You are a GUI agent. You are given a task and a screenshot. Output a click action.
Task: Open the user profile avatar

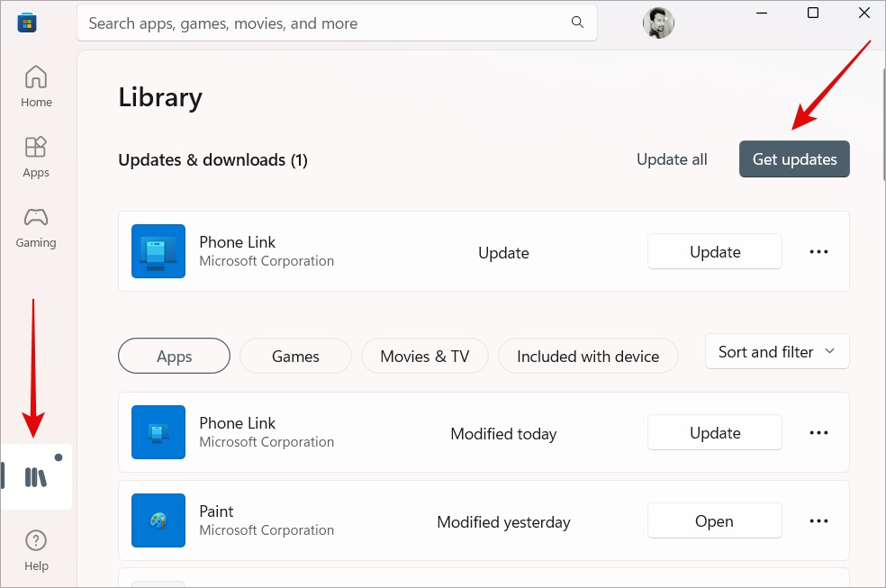click(x=658, y=23)
